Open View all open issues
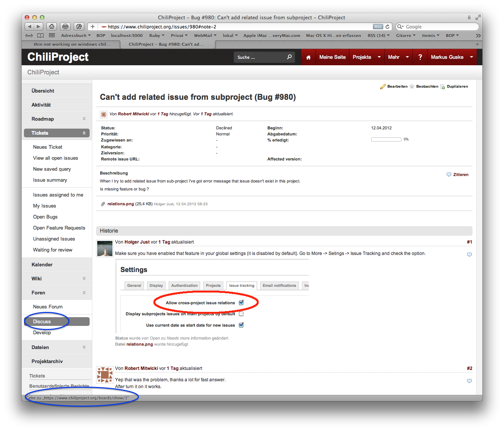The height and width of the screenshot is (431, 504). 55,158
